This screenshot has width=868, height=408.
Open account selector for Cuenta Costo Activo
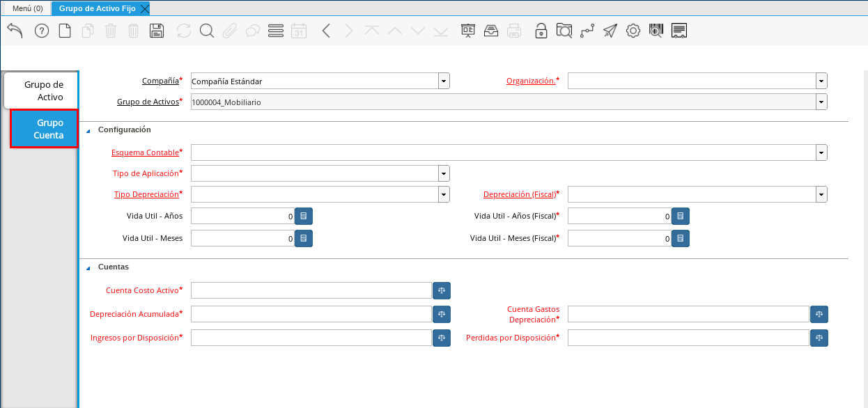442,290
